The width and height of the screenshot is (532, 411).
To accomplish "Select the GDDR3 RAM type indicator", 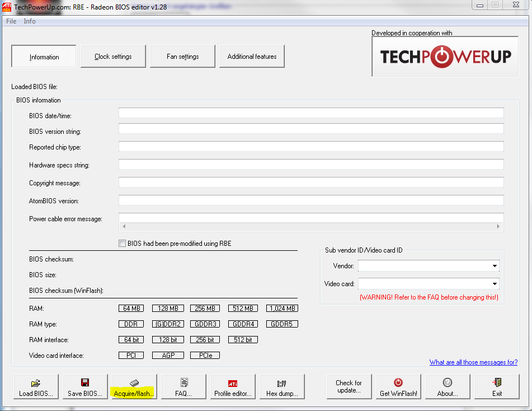I will click(x=205, y=324).
